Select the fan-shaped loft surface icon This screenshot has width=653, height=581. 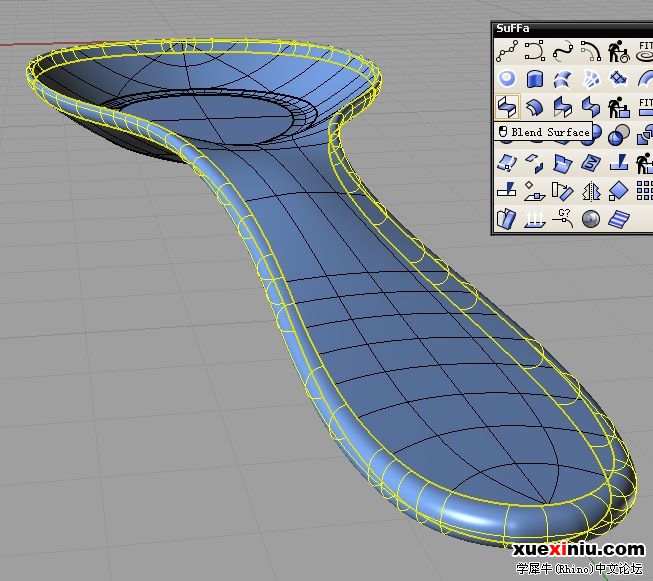click(591, 79)
